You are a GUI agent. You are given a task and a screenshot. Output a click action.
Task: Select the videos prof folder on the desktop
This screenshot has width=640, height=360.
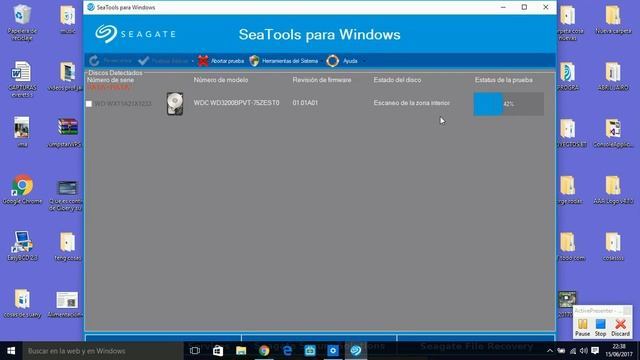66,76
